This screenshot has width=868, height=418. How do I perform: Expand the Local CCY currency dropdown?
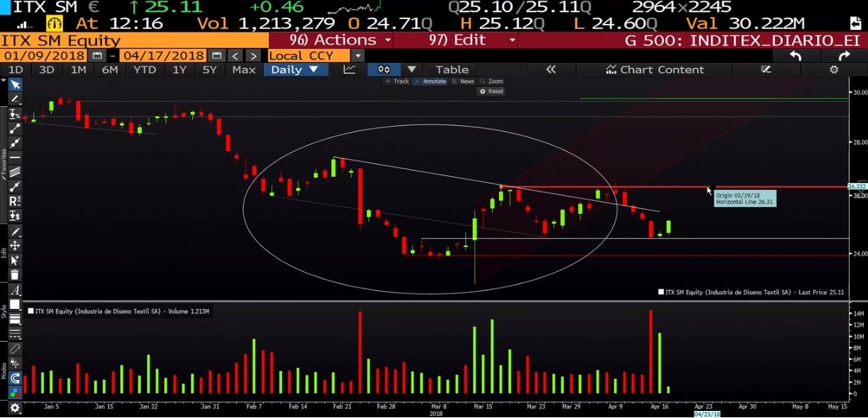358,56
